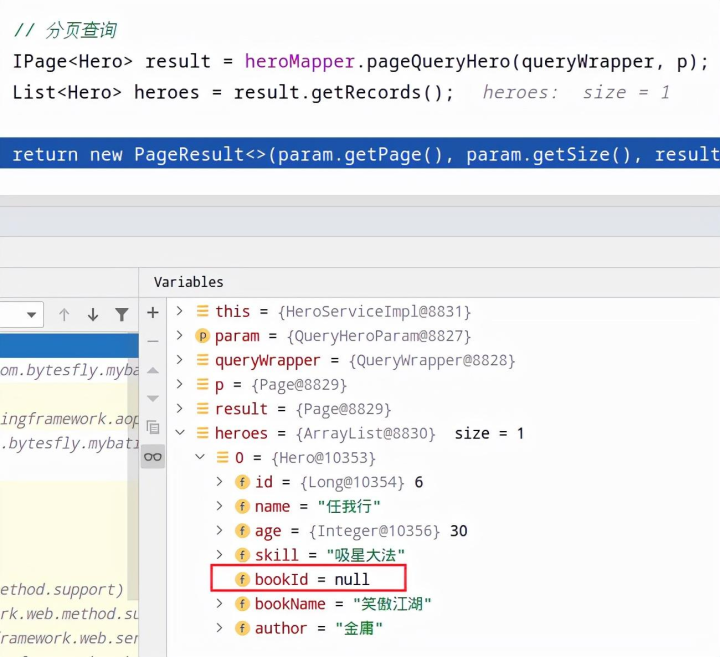Expand the 'p' Page variable node

(180, 384)
